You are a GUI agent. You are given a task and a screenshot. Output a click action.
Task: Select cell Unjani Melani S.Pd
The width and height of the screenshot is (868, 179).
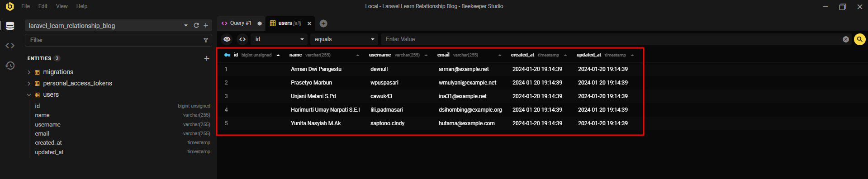[x=313, y=96]
